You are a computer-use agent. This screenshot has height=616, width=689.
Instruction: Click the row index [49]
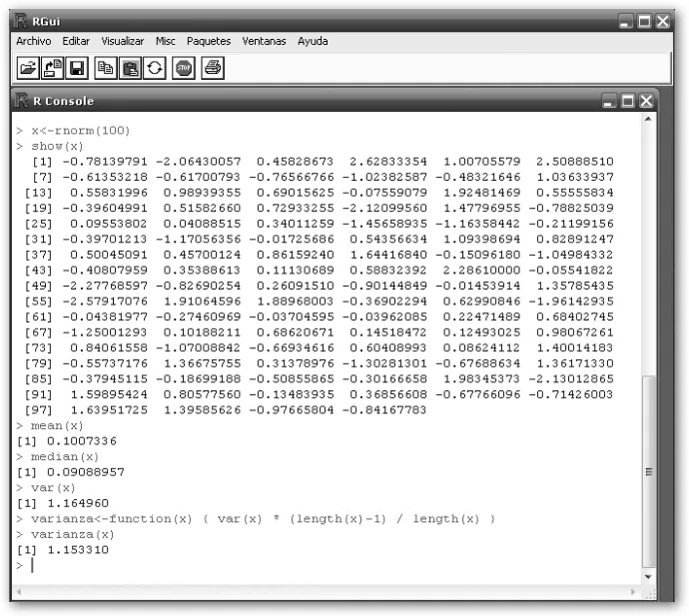(x=38, y=286)
